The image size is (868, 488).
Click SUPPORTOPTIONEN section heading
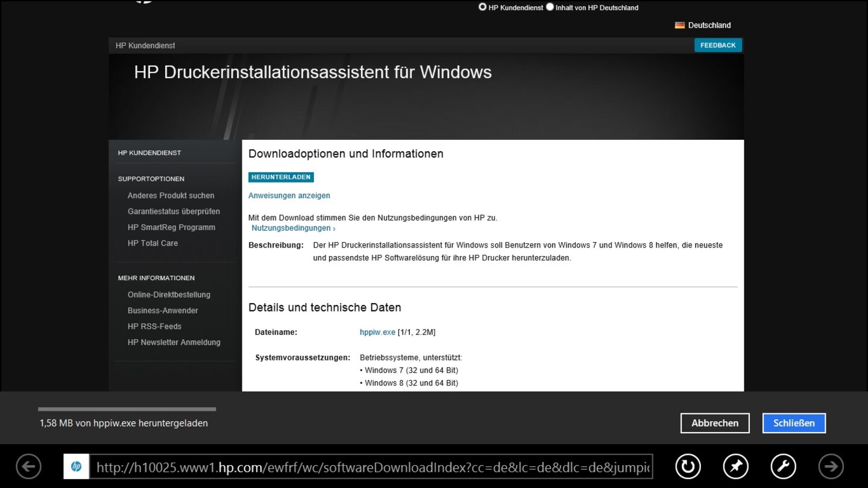coord(151,179)
